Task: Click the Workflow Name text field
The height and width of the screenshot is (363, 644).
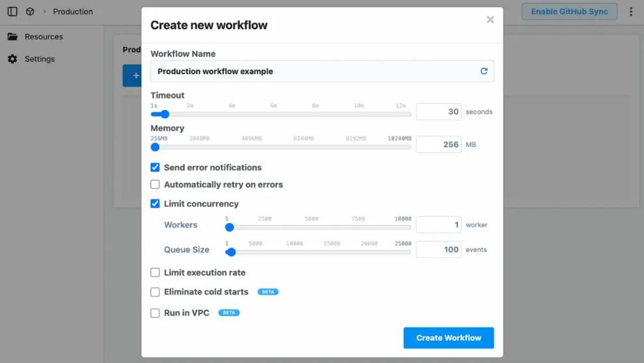Action: coord(312,72)
